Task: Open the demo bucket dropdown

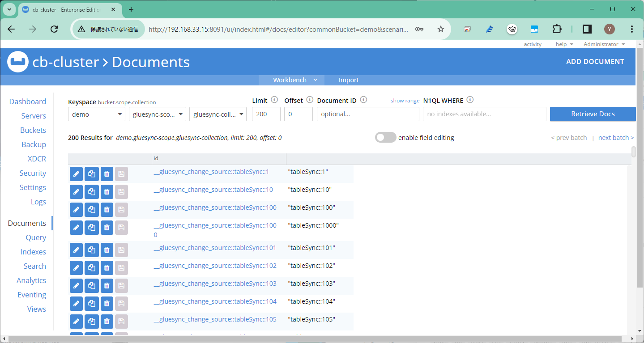Action: point(97,114)
